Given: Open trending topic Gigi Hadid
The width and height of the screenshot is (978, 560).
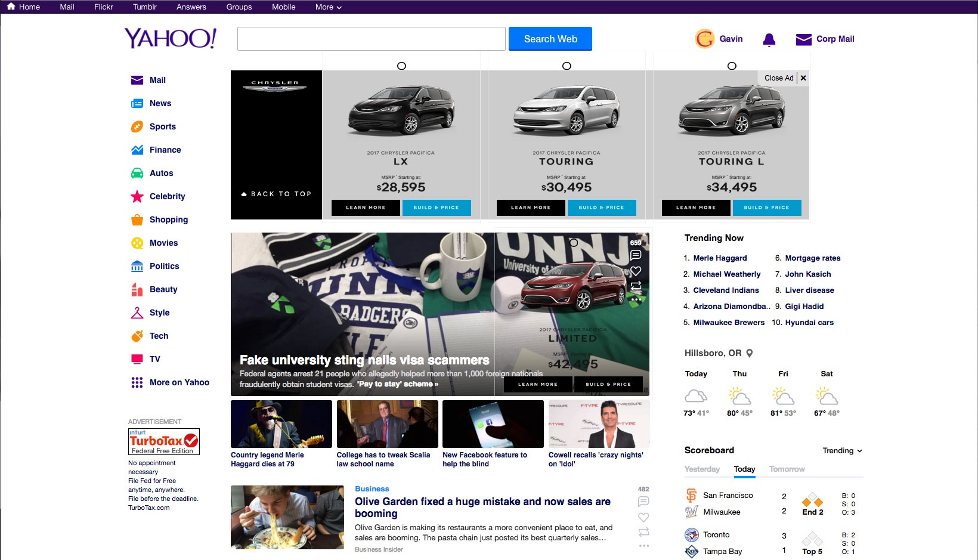Looking at the screenshot, I should (804, 307).
